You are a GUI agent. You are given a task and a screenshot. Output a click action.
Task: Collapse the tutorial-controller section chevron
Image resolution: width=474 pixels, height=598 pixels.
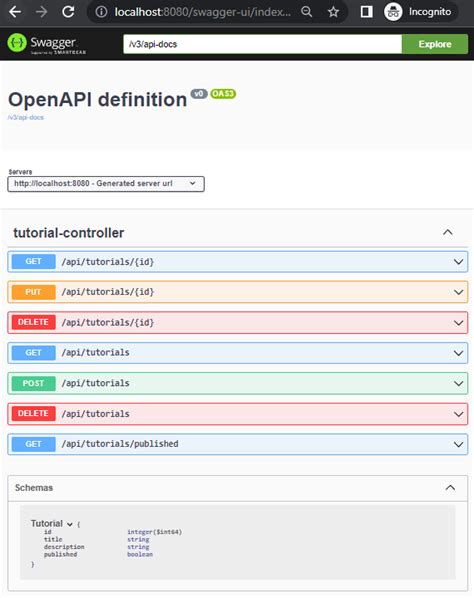point(448,232)
